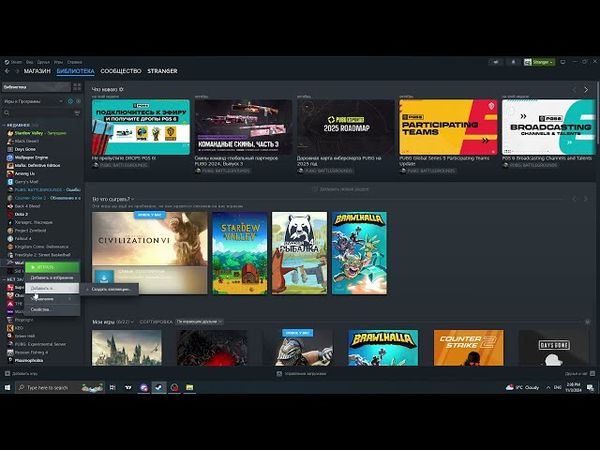Open the Games and Software filter dropdown

(34, 101)
